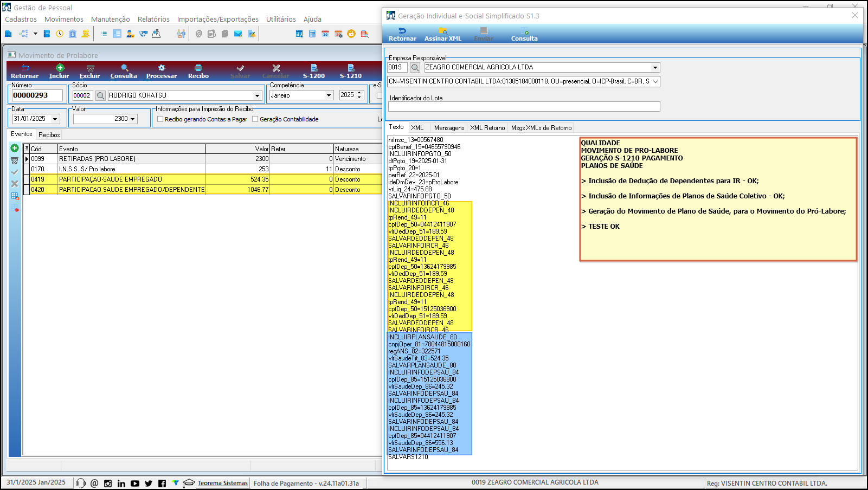Click the LinkedIn icon in status bar

click(121, 483)
